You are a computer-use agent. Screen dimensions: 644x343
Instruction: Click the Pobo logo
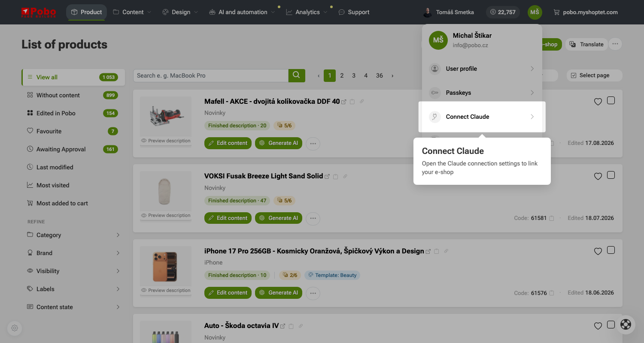click(38, 12)
